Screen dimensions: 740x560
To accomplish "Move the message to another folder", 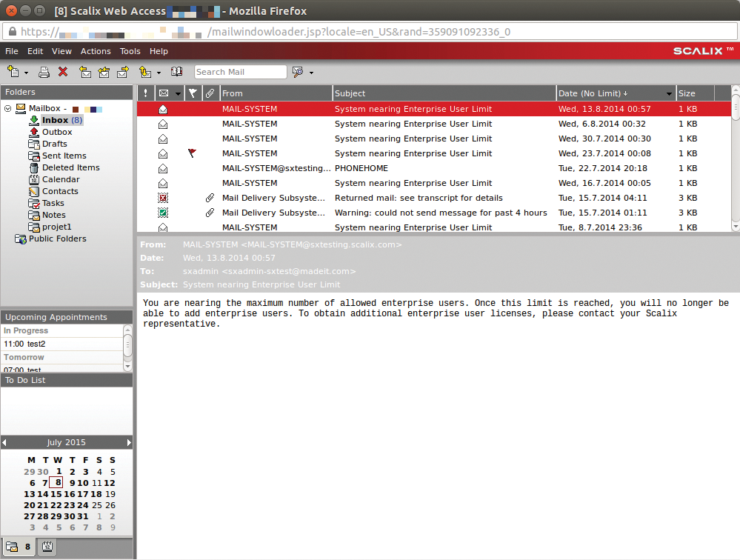I will pyautogui.click(x=145, y=71).
